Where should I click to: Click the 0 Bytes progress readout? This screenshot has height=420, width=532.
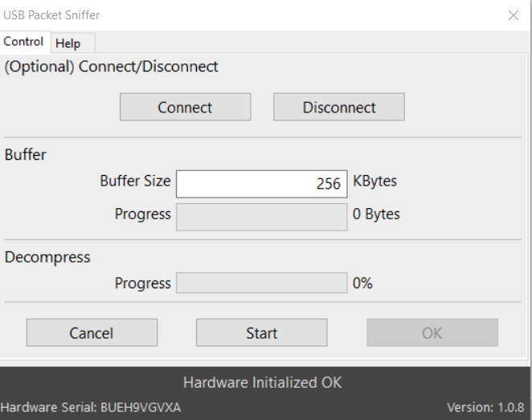(376, 214)
